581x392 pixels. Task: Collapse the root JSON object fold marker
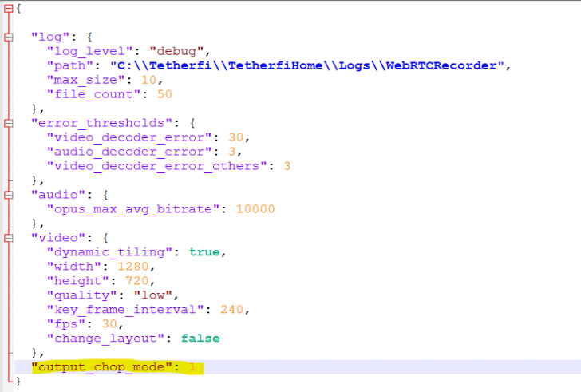[x=9, y=8]
